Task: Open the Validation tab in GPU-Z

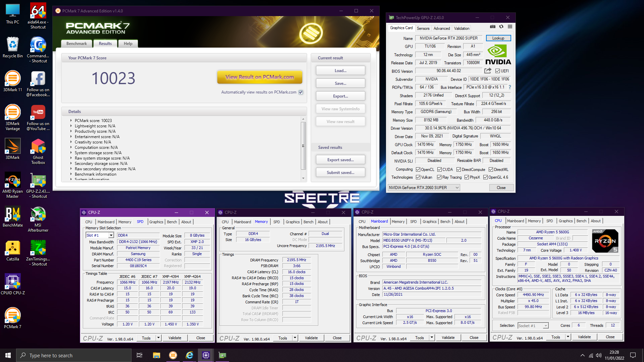Action: point(462,28)
